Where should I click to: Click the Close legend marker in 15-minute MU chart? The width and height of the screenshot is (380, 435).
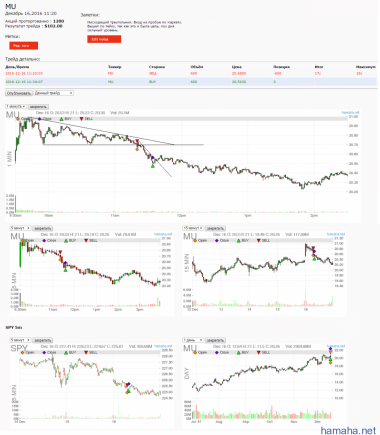217,240
